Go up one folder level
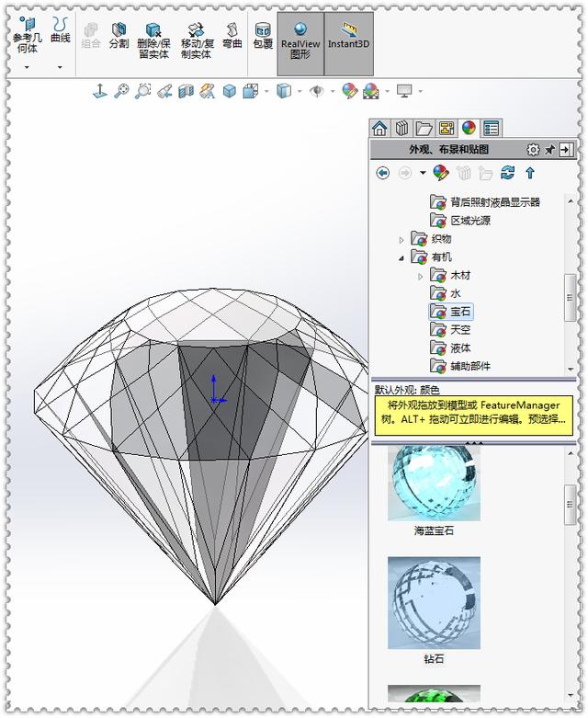The height and width of the screenshot is (718, 588). [530, 173]
